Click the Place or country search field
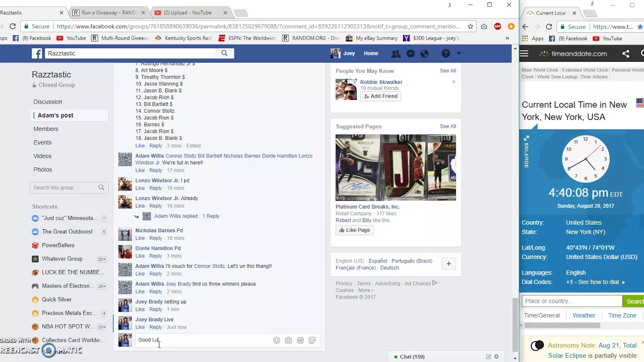 click(x=572, y=301)
